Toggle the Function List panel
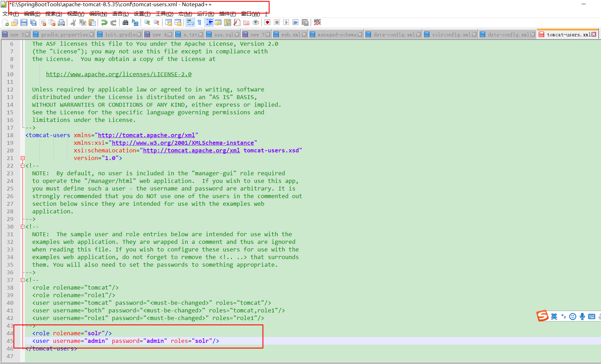 237,23
